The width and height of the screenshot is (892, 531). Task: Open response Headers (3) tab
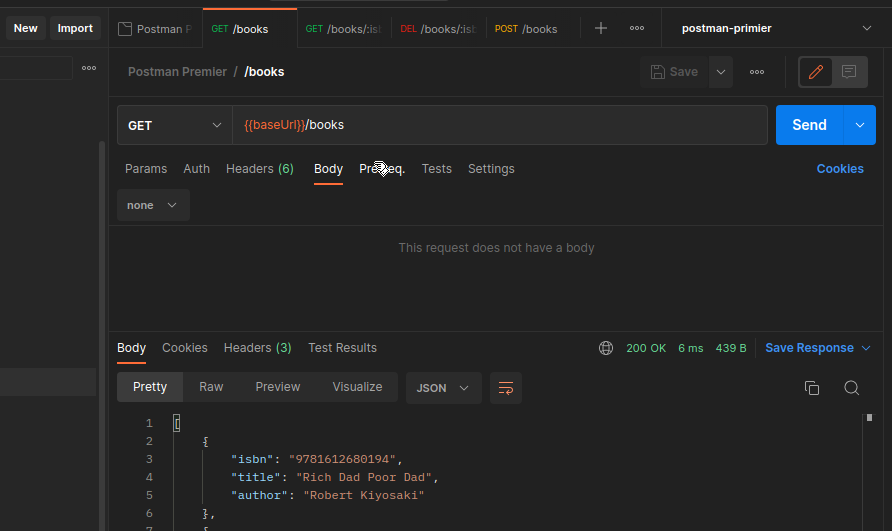coord(257,348)
